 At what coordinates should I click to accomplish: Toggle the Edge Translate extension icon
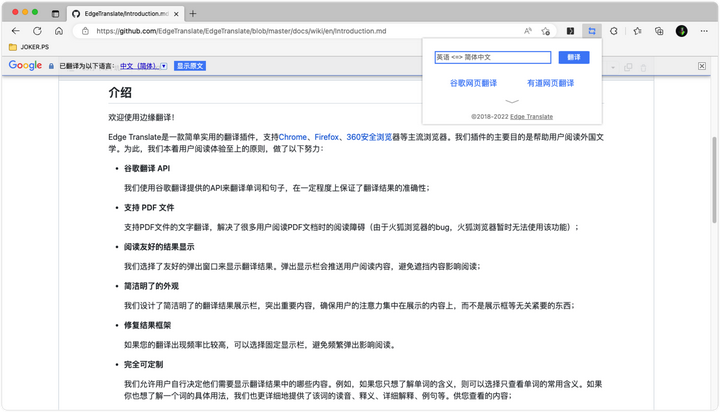point(592,31)
